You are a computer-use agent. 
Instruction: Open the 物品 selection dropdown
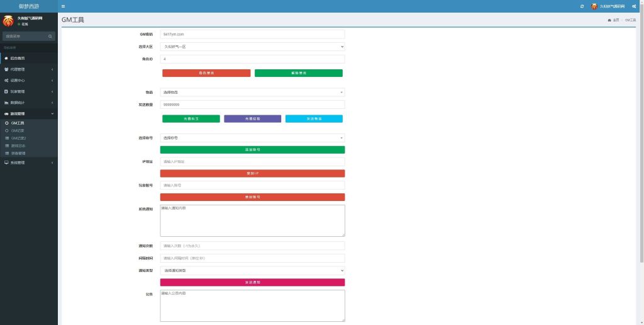point(252,92)
